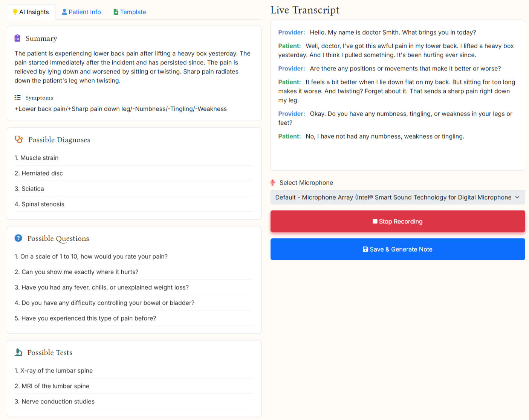The width and height of the screenshot is (529, 420).
Task: Click the file icon on Template tab
Action: [116, 12]
